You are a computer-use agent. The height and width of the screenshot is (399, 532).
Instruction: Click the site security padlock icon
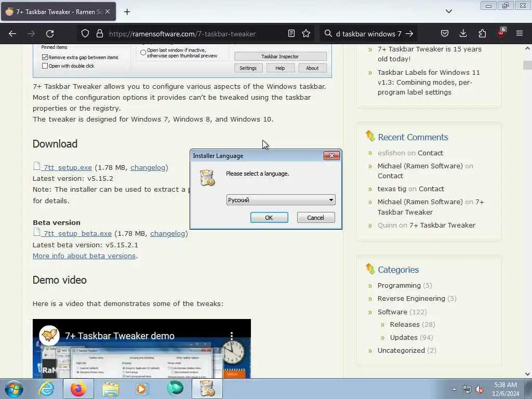[99, 33]
